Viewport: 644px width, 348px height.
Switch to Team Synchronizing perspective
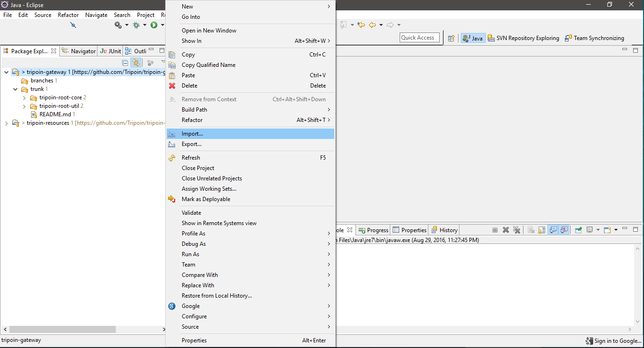(595, 38)
